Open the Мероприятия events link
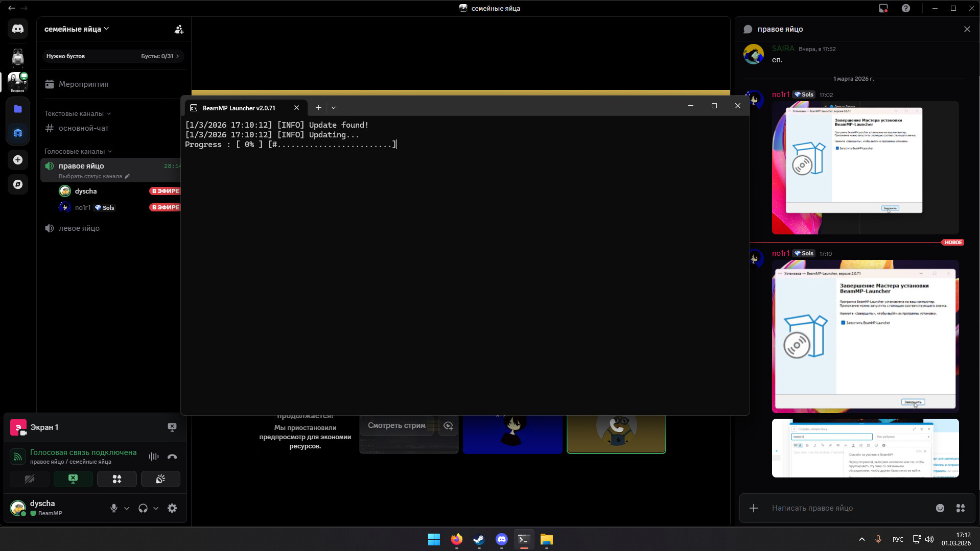The width and height of the screenshot is (980, 551). click(83, 84)
